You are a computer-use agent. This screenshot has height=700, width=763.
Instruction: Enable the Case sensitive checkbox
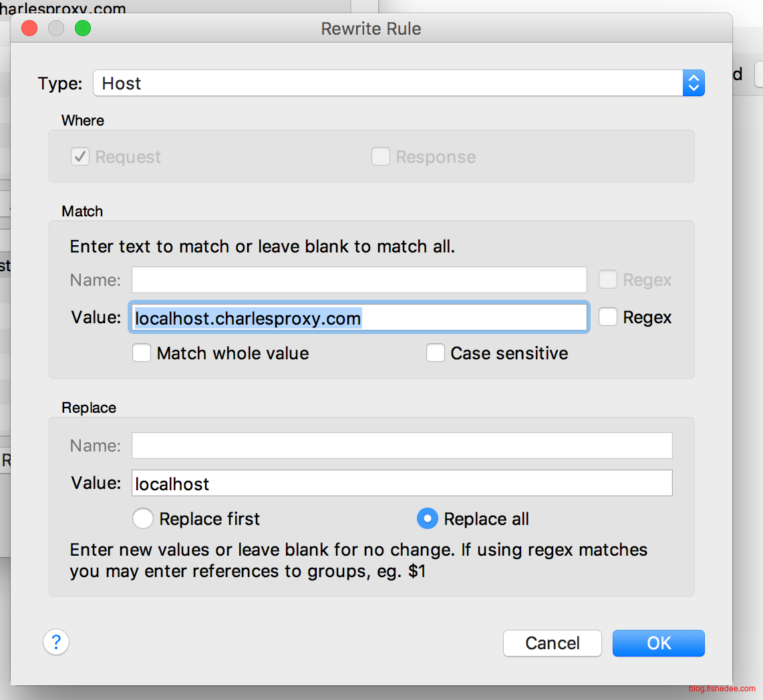(x=436, y=353)
